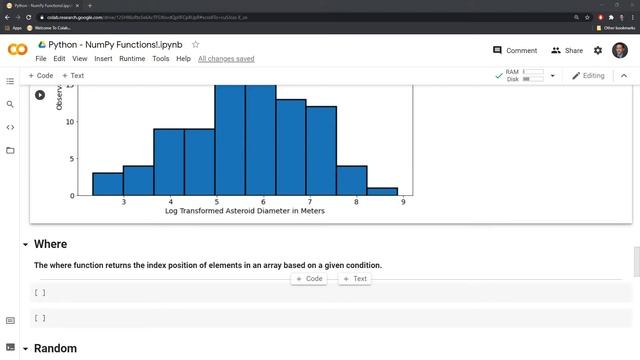The width and height of the screenshot is (640, 360).
Task: Open the Runtime menu
Action: [x=132, y=59]
